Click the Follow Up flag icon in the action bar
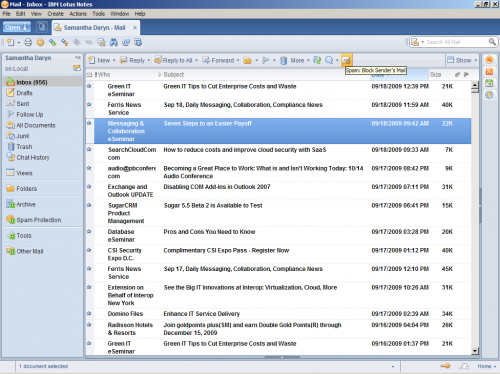The height and width of the screenshot is (374, 500). (x=266, y=60)
